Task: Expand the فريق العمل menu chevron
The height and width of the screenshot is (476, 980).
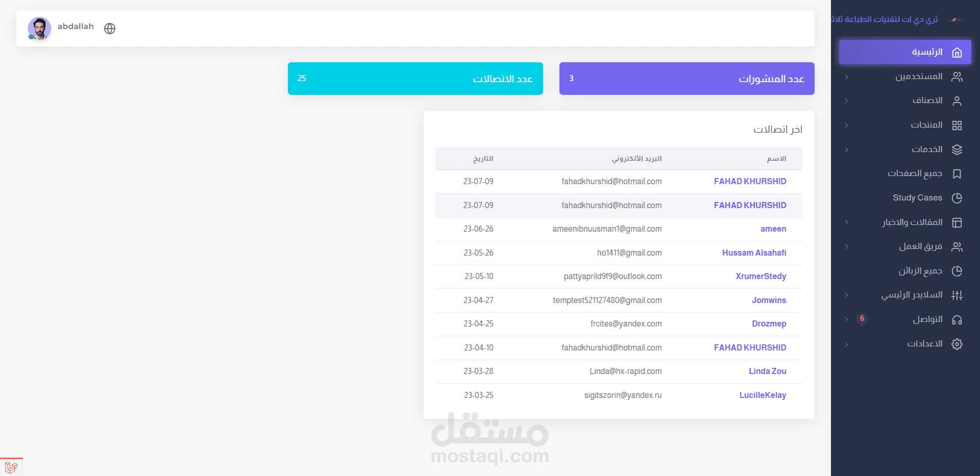Action: tap(846, 246)
